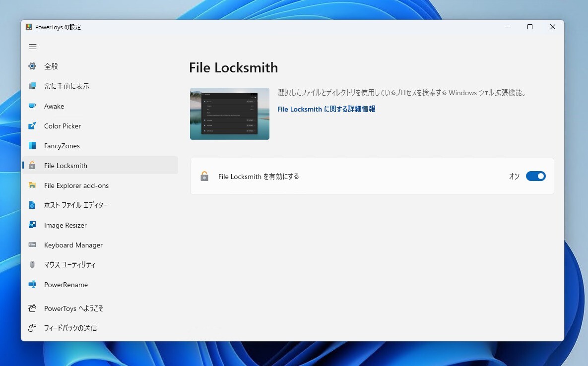Click the Awake coffee cup icon

[32, 106]
